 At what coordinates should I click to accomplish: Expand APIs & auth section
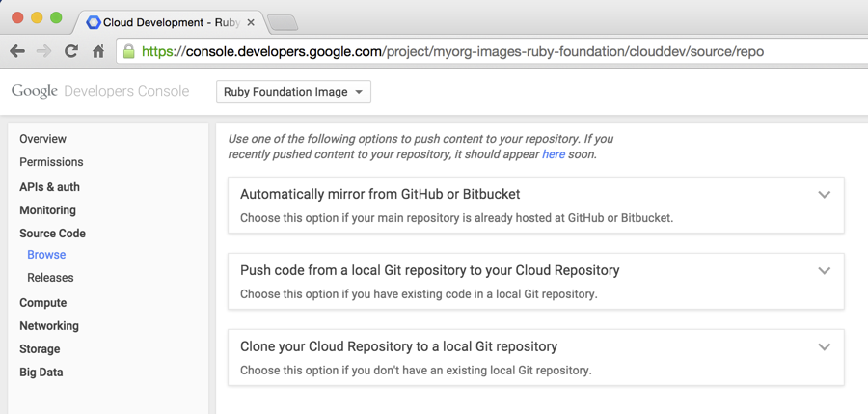pyautogui.click(x=50, y=187)
